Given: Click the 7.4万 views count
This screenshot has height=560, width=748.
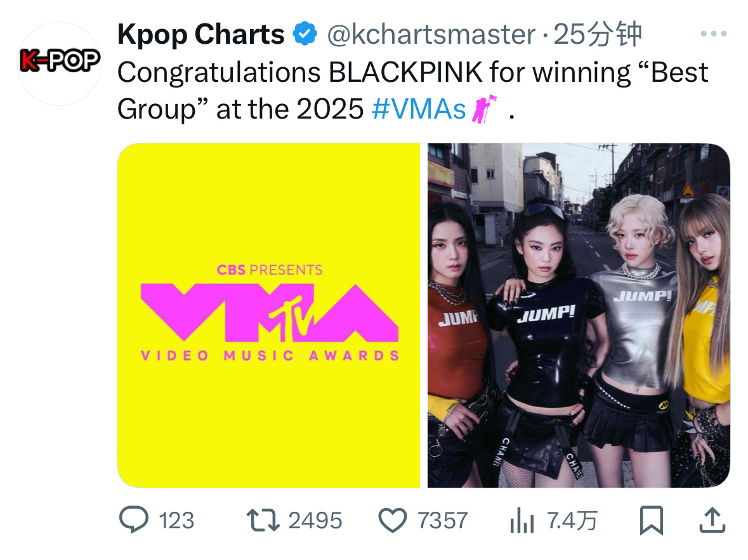Looking at the screenshot, I should (x=572, y=521).
